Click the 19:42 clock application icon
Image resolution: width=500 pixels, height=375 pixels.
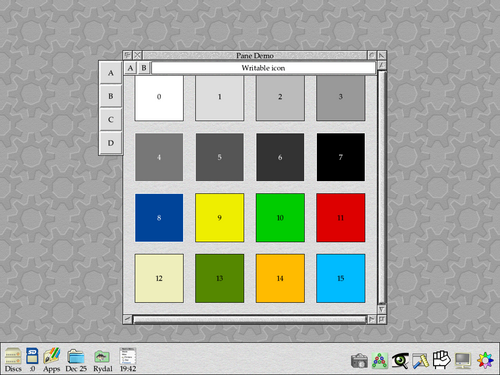pos(128,359)
